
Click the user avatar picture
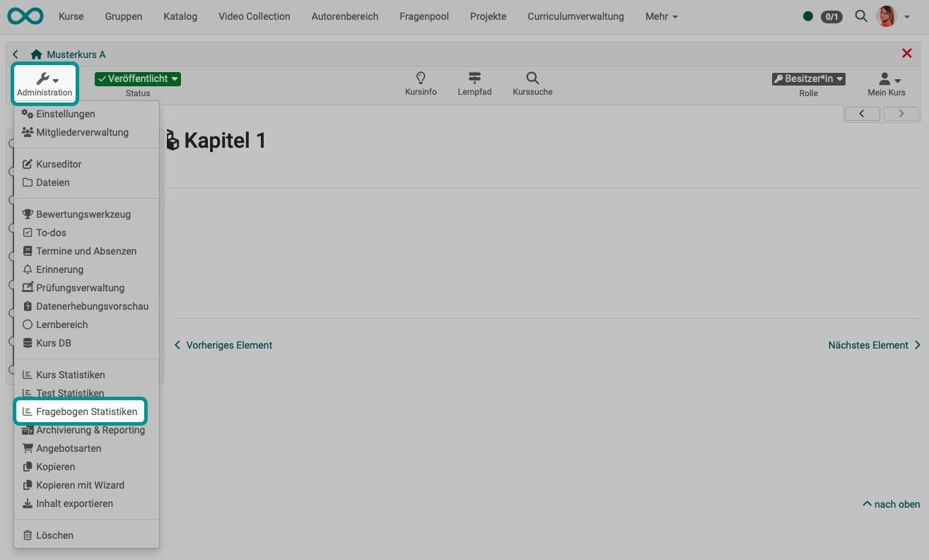(x=886, y=16)
